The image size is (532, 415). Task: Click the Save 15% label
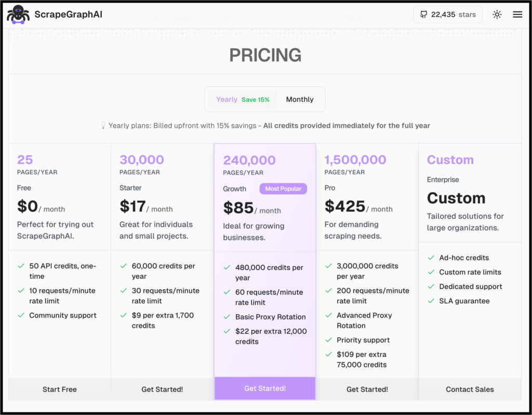255,99
